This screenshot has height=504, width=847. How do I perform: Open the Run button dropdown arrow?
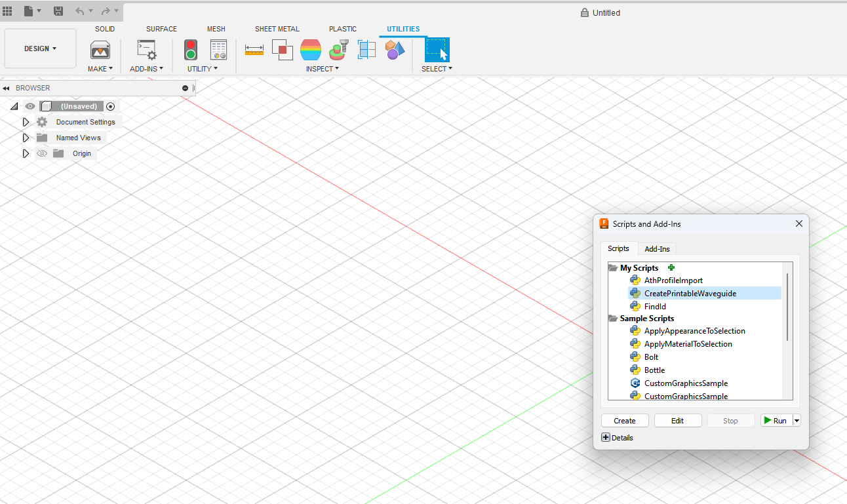click(x=797, y=421)
